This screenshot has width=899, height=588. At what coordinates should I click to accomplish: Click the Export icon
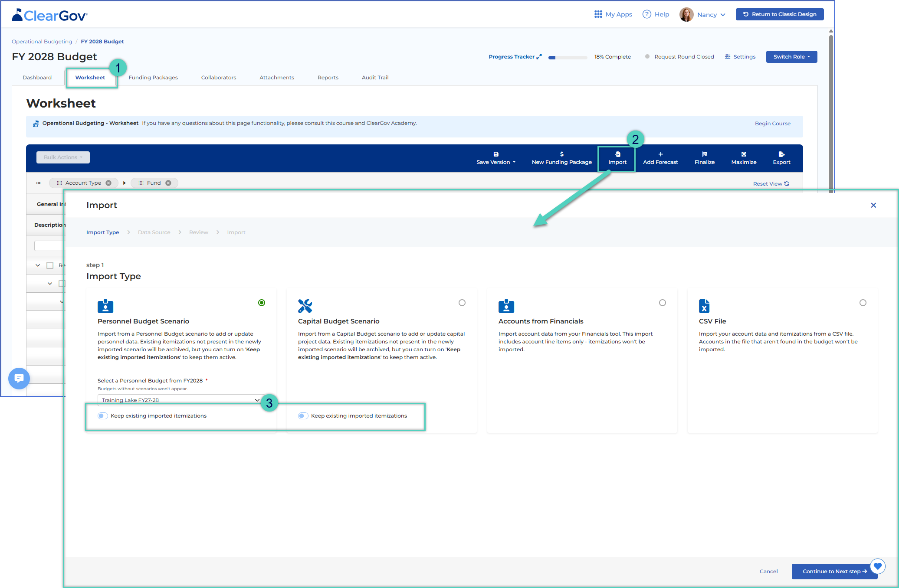[781, 154]
